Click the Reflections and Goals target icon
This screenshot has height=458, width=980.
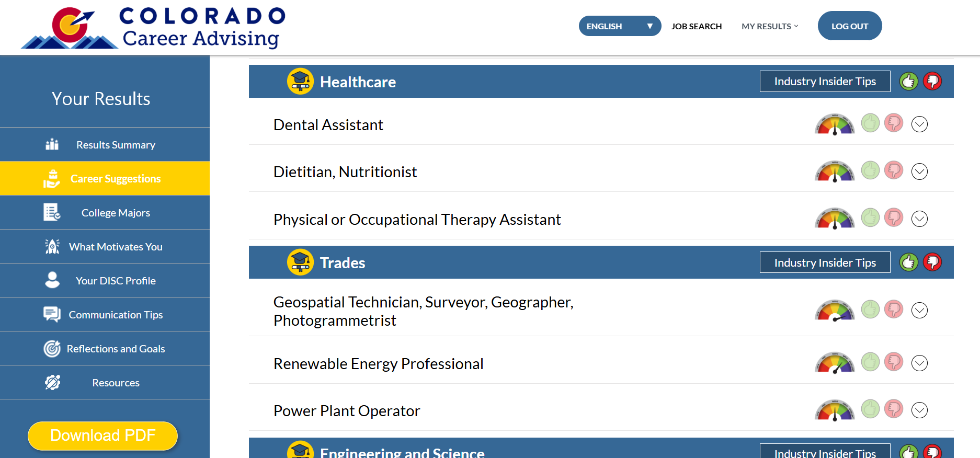coord(52,348)
